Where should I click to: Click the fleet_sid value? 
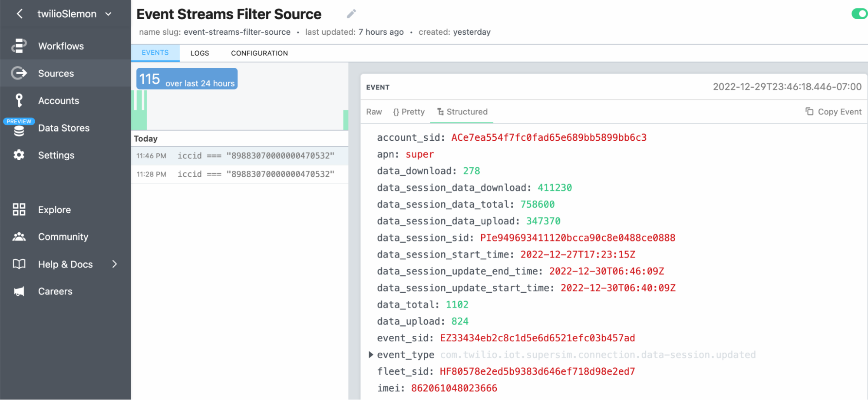coord(537,371)
